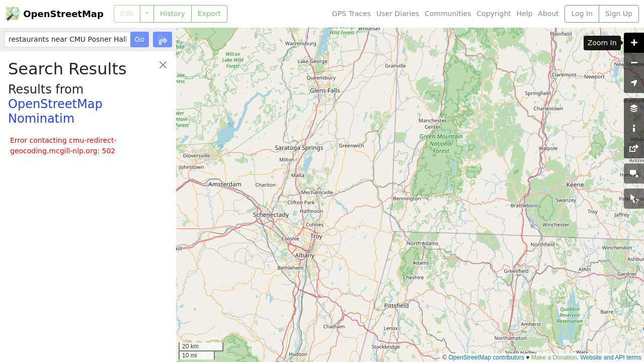Click the North Adams map label

point(423,243)
